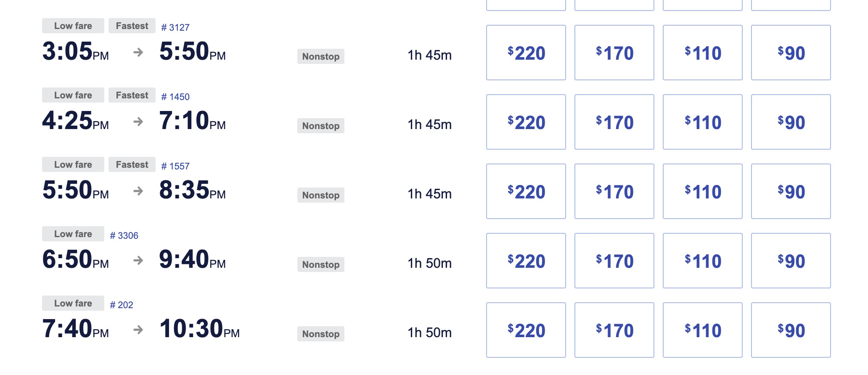Open flight number 1450 details link
The height and width of the screenshot is (375, 868).
175,97
